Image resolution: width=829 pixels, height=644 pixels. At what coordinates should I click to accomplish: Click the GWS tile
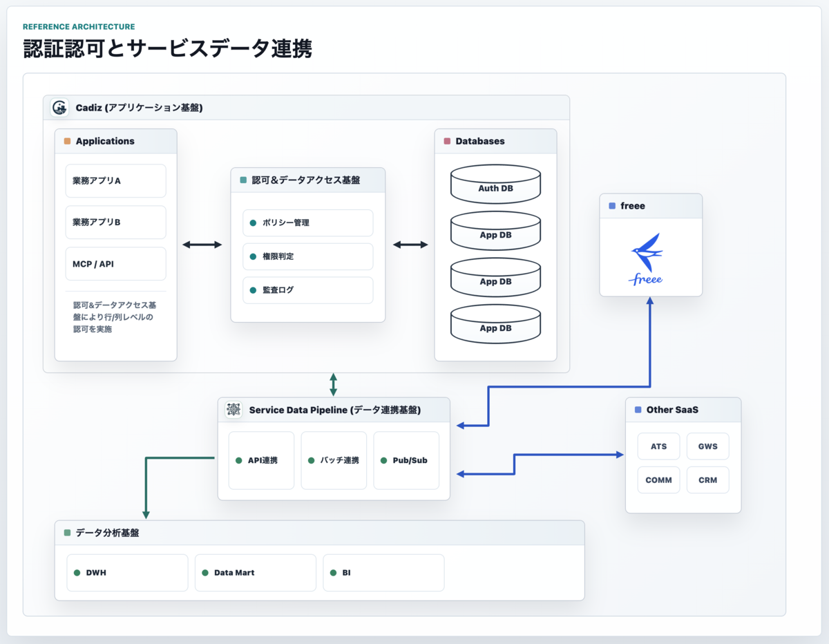708,446
